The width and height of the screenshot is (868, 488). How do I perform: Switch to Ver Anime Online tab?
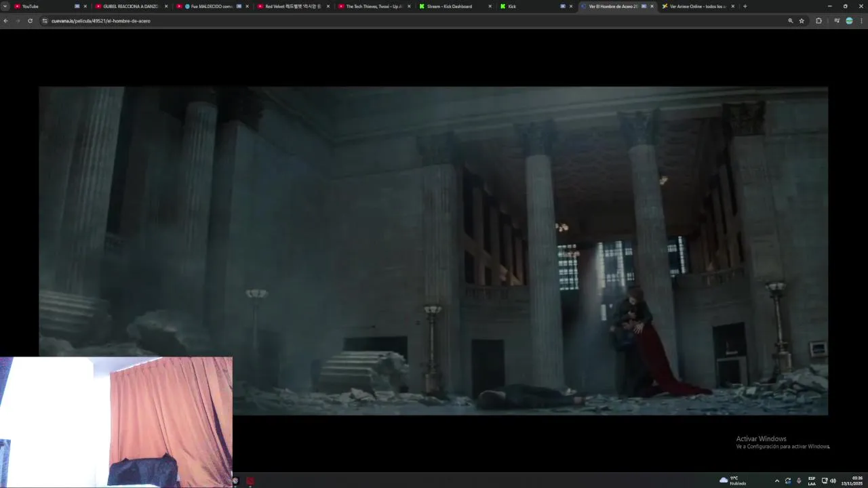pyautogui.click(x=698, y=6)
